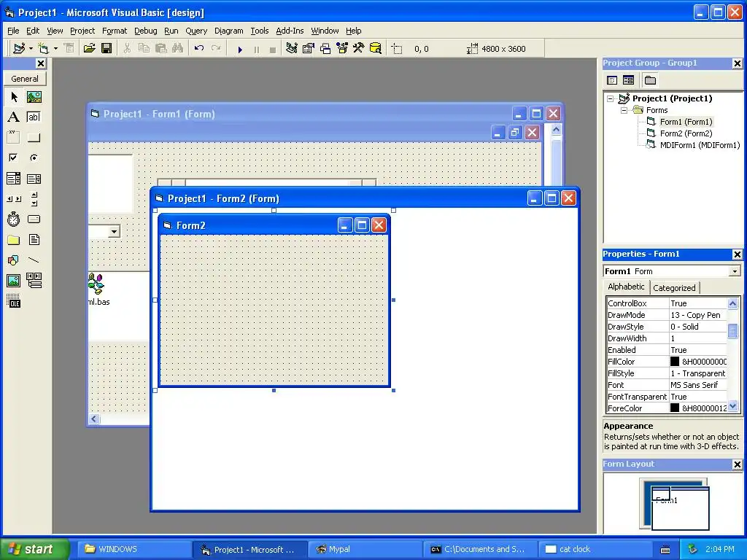Image resolution: width=747 pixels, height=560 pixels.
Task: Open the Windows Start button
Action: [x=34, y=549]
